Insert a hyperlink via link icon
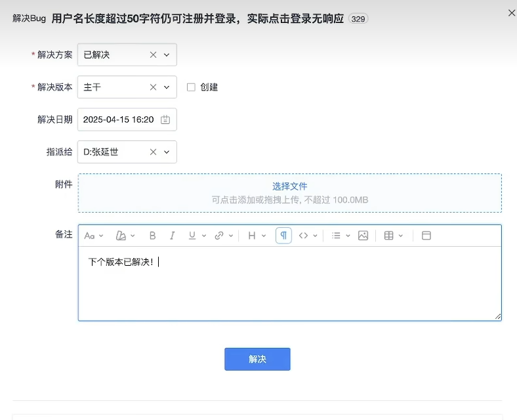517x420 pixels. 219,236
